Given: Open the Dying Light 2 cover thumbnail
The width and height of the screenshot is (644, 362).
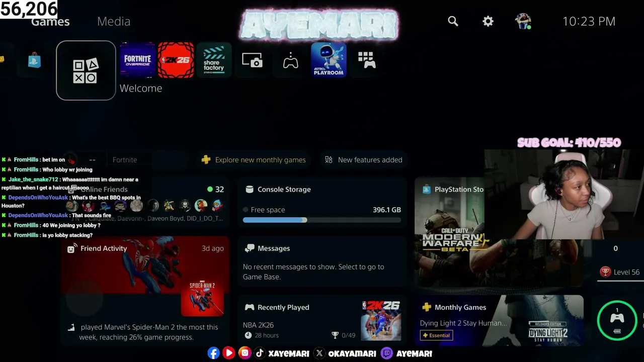Looking at the screenshot, I should coord(548,332).
